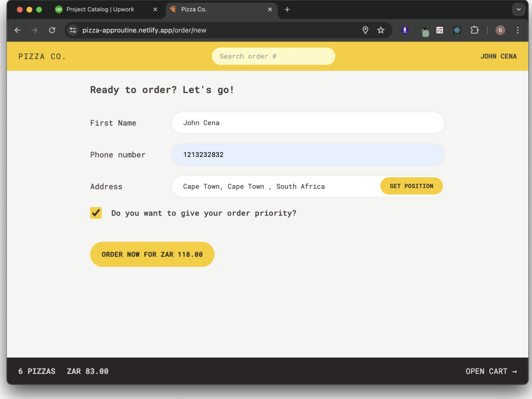This screenshot has width=532, height=399.
Task: Open a new browser tab
Action: click(x=287, y=10)
